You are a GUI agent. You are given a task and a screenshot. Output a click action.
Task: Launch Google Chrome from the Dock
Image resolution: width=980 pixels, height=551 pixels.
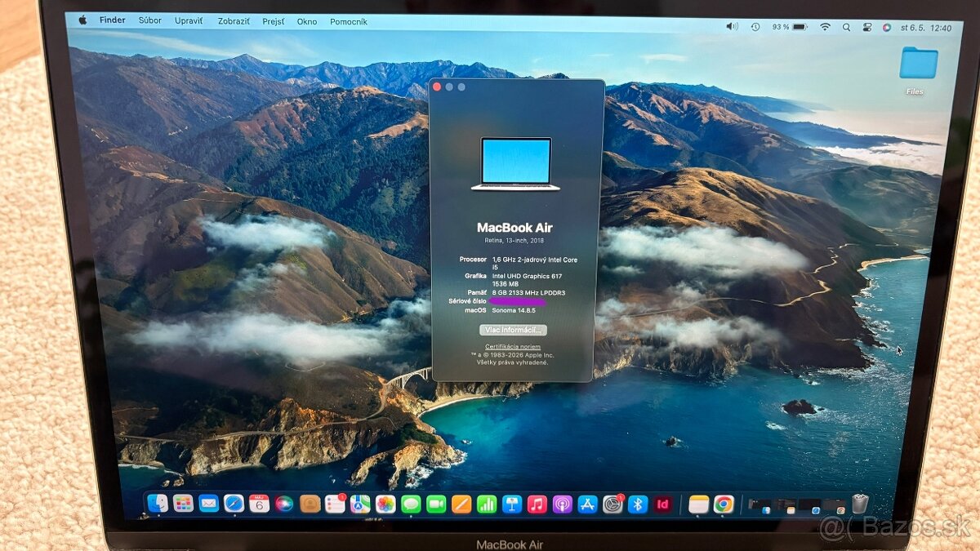point(724,504)
